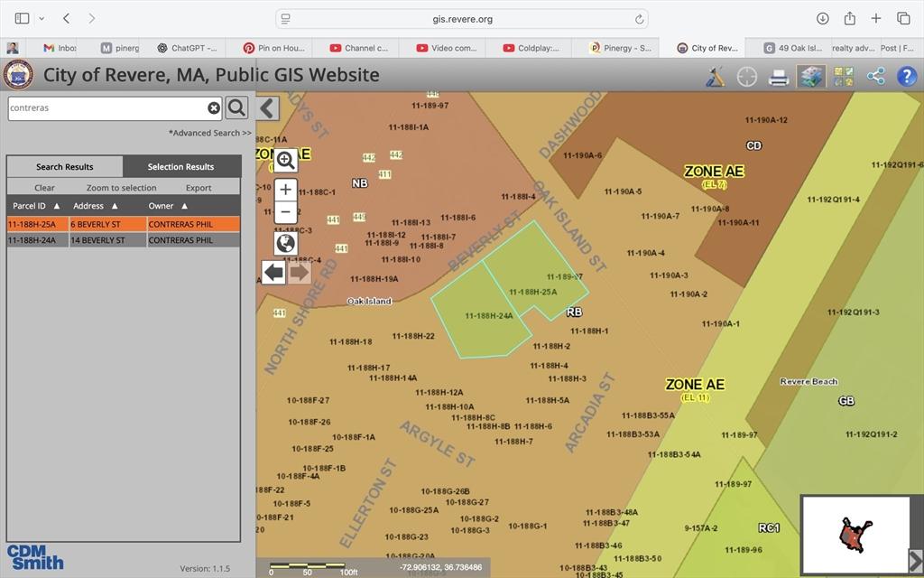924x578 pixels.
Task: Click the globe full extent button
Action: point(286,243)
